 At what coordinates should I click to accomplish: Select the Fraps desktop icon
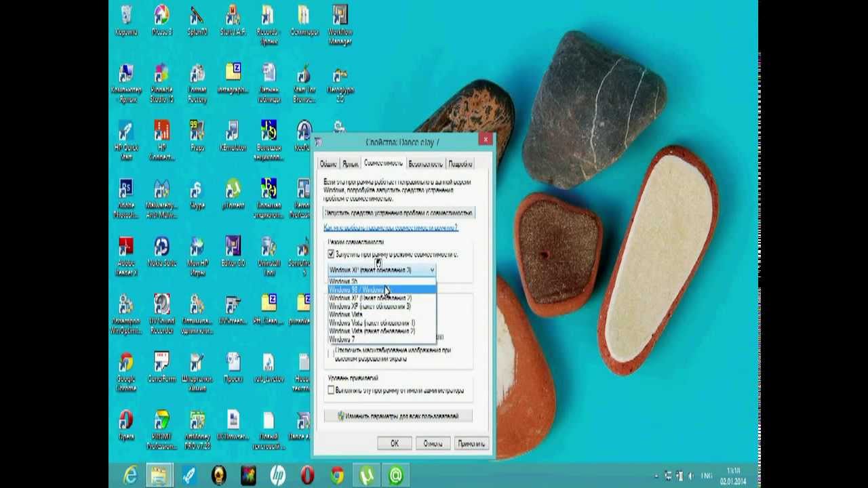pos(197,136)
